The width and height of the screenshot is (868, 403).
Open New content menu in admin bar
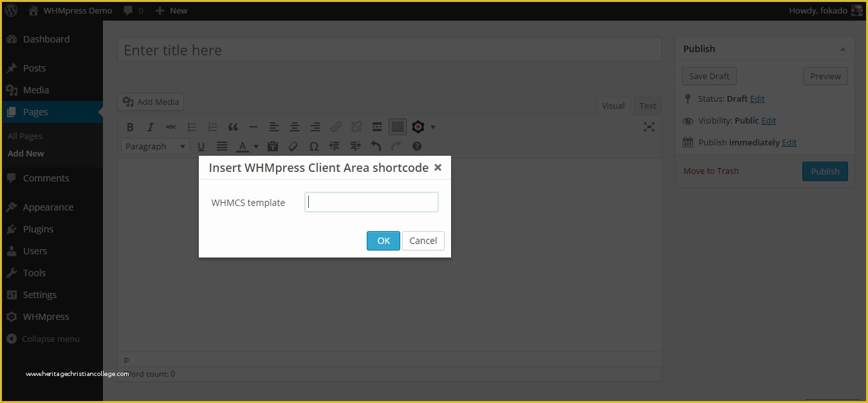point(172,10)
